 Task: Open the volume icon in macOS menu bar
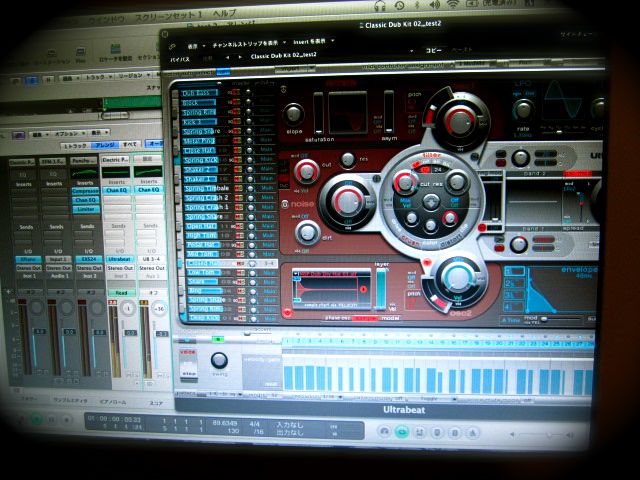(434, 5)
